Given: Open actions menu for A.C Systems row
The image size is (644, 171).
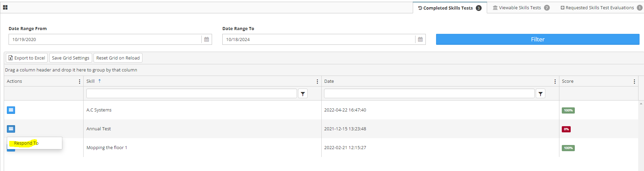Looking at the screenshot, I should point(11,110).
